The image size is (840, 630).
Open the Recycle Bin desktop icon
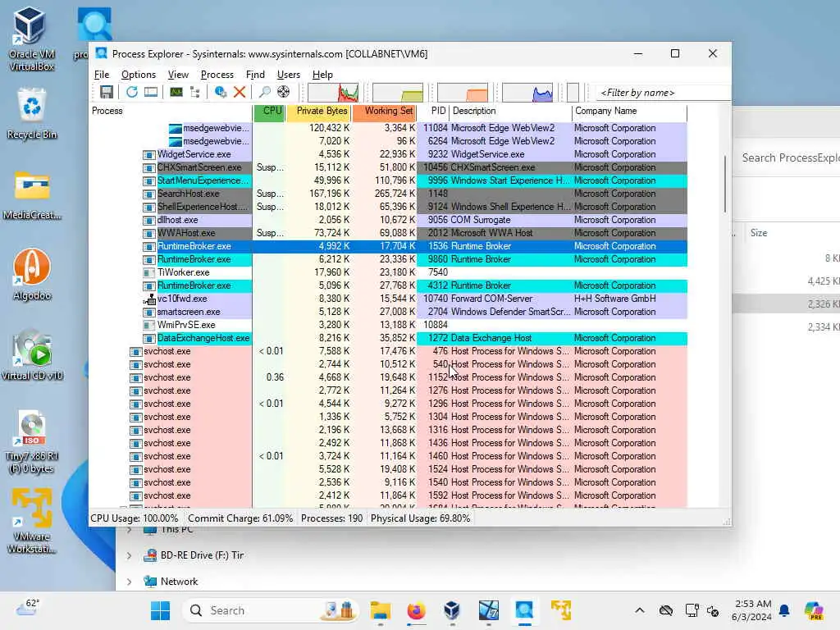(x=32, y=114)
